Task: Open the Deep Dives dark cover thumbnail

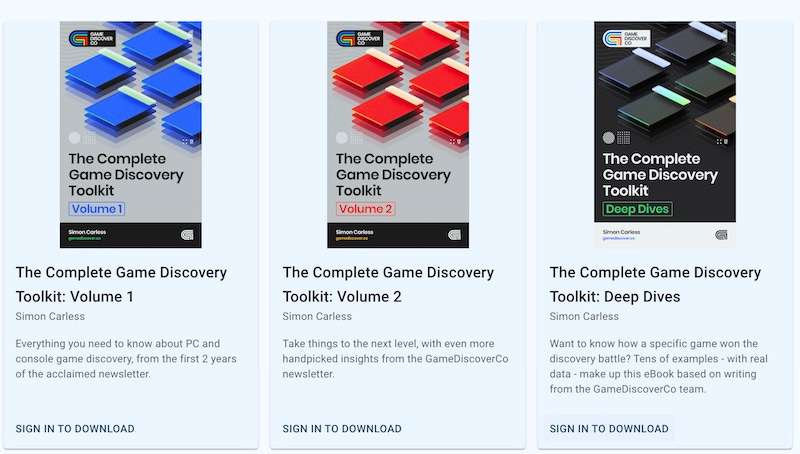Action: point(665,135)
